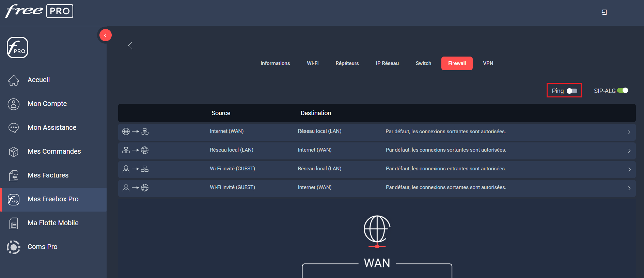This screenshot has height=278, width=644.
Task: Go back using the left arrow
Action: (x=130, y=46)
